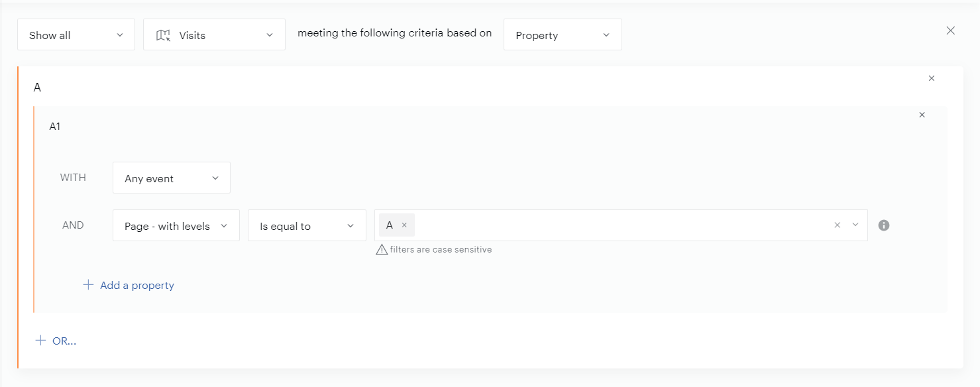Open the "Any event" dropdown
Viewport: 980px width, 387px height.
click(172, 178)
